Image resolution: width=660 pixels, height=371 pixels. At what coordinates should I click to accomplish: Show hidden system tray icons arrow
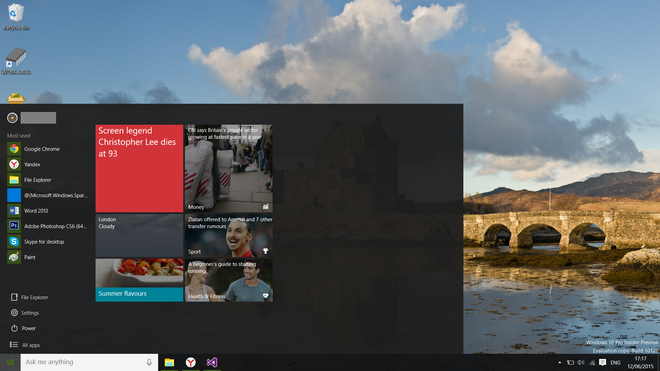559,363
